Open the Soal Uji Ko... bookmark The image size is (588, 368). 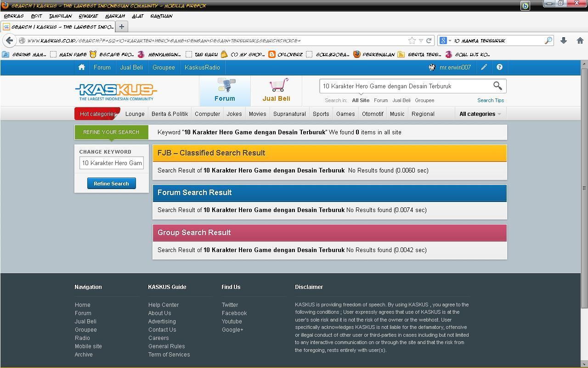point(468,54)
